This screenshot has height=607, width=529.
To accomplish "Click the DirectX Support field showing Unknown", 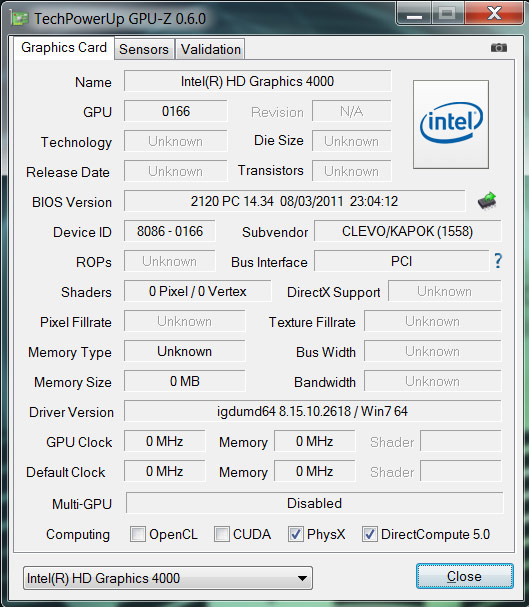I will (x=445, y=291).
